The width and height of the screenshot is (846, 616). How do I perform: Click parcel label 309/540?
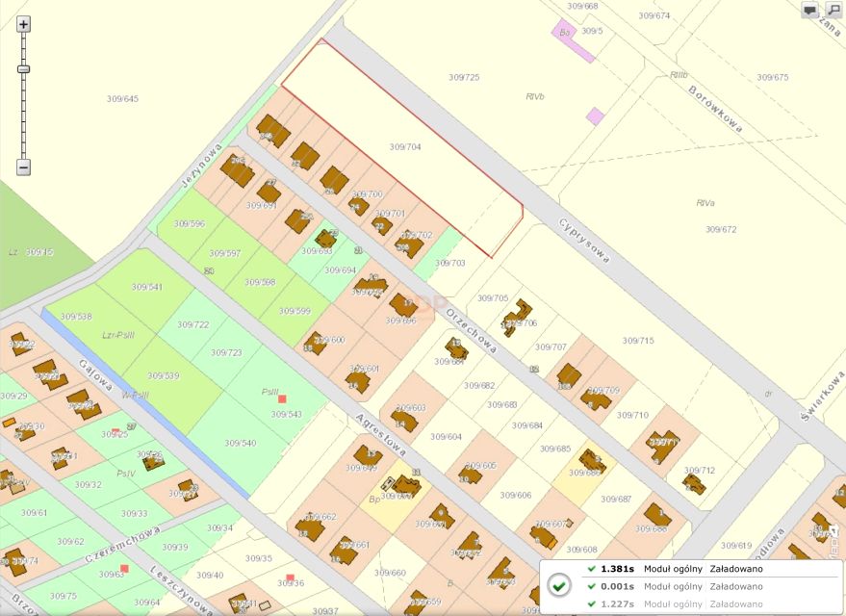point(241,443)
